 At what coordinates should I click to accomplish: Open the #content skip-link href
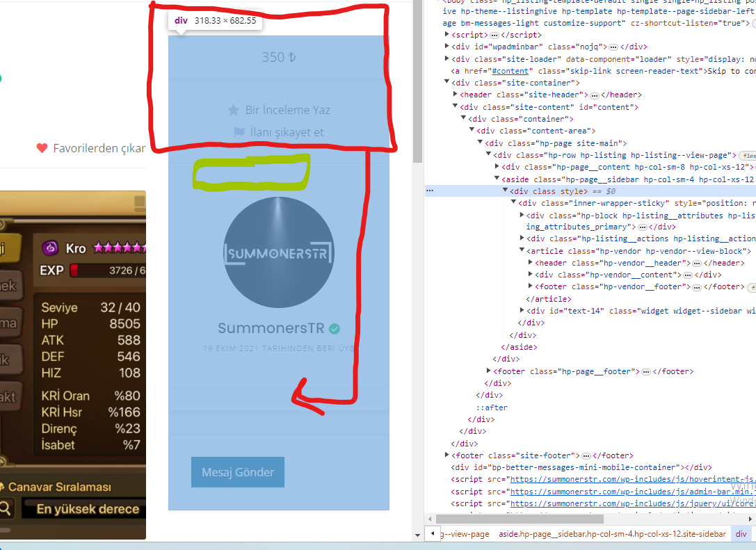510,71
